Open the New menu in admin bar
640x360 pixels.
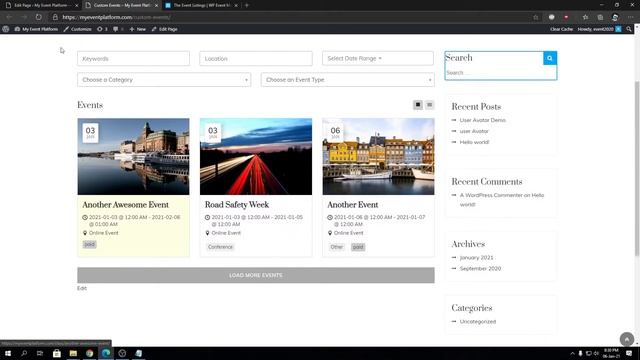pos(138,29)
